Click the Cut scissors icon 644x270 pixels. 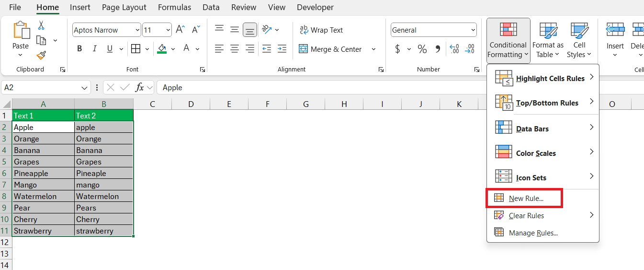(41, 25)
